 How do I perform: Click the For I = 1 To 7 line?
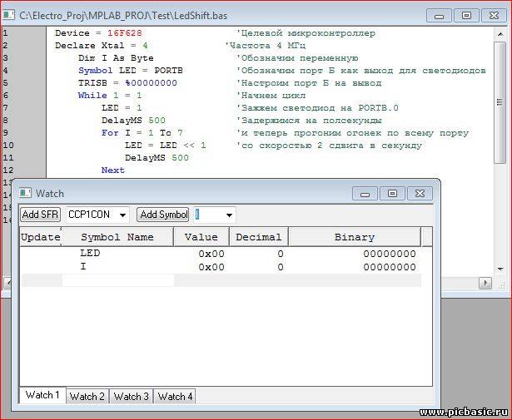pyautogui.click(x=142, y=133)
